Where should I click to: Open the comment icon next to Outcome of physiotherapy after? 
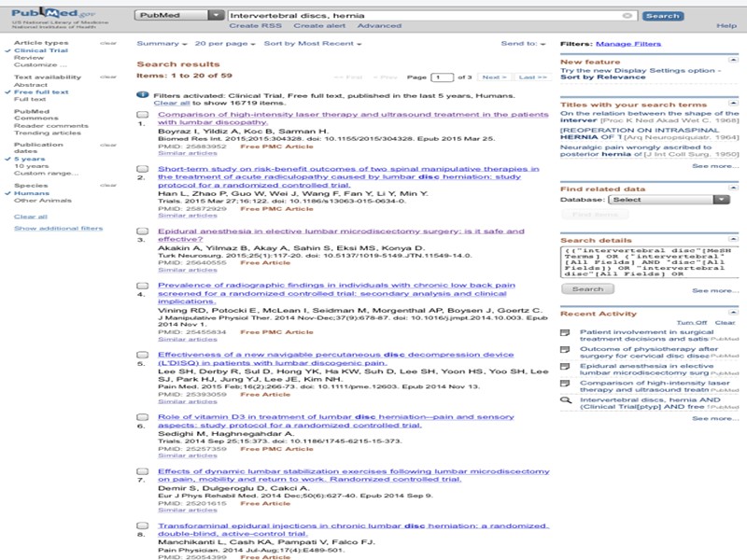565,349
